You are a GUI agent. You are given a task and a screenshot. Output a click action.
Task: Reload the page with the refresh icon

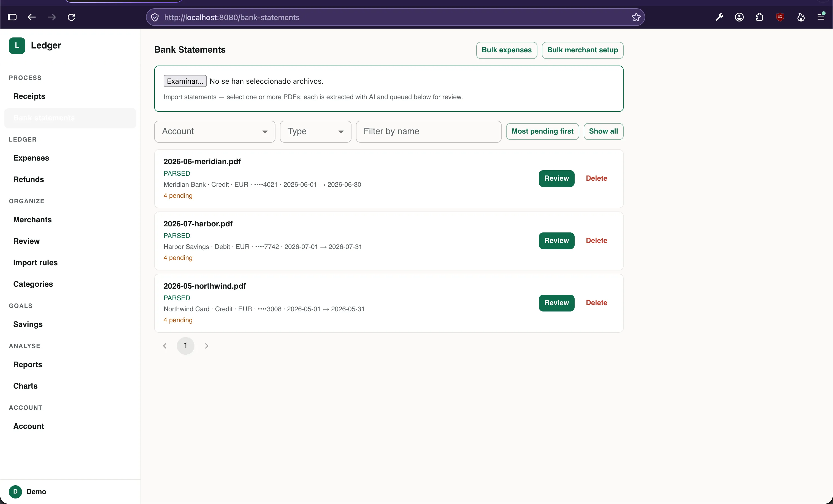(71, 17)
